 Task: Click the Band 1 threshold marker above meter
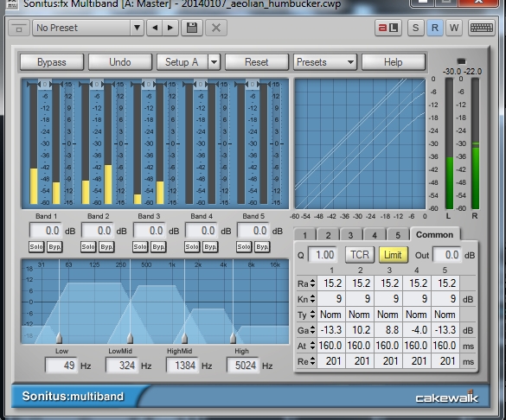[45, 85]
